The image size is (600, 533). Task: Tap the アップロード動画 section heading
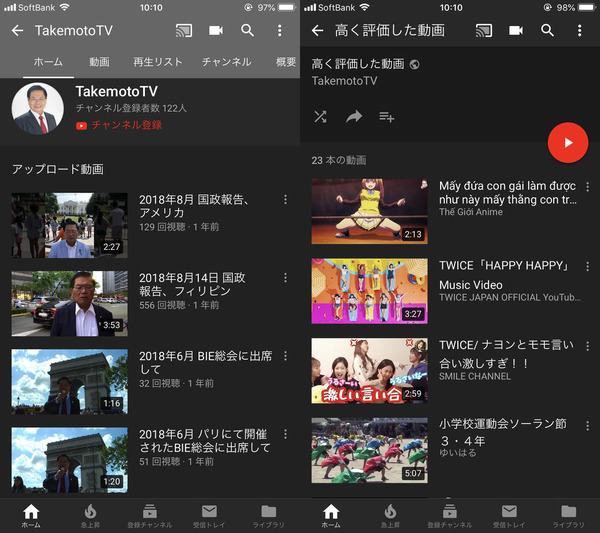coord(58,169)
